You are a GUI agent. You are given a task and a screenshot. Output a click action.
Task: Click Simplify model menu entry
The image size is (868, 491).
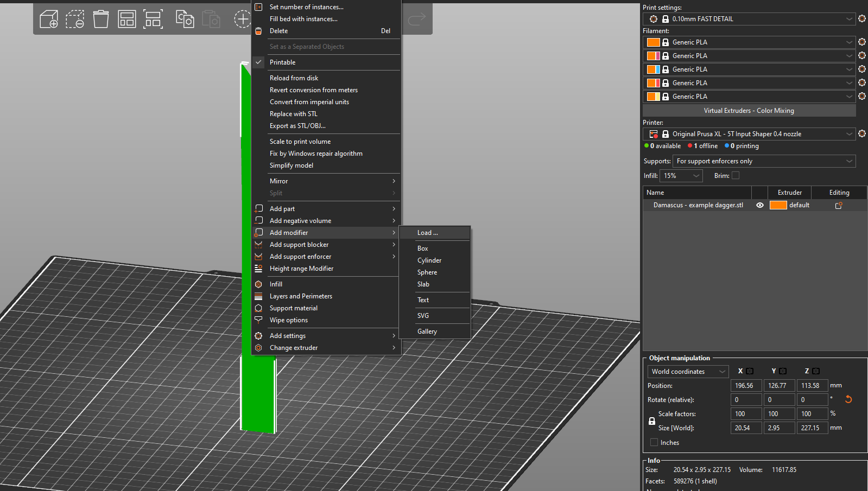326,165
